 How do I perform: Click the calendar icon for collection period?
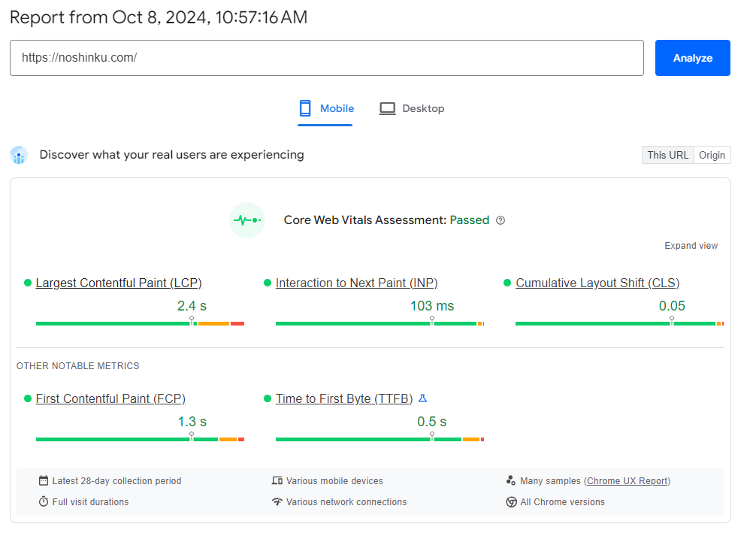pyautogui.click(x=44, y=480)
